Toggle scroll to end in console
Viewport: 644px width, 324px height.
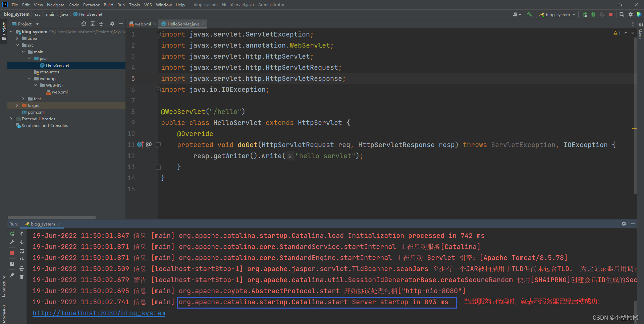click(22, 260)
